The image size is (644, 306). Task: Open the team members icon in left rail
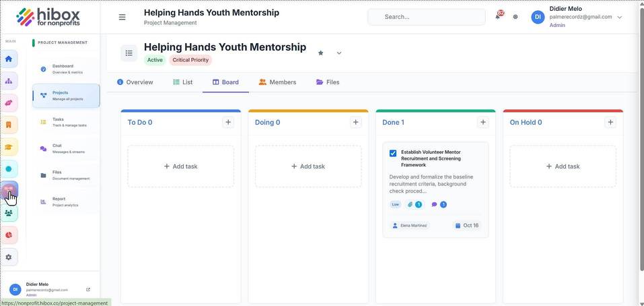click(x=9, y=212)
